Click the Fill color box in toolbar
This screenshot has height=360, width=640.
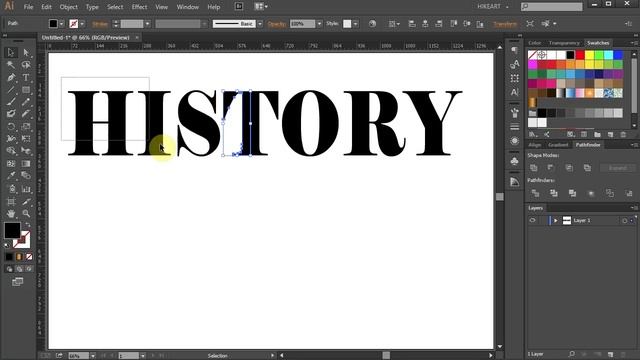pyautogui.click(x=12, y=231)
